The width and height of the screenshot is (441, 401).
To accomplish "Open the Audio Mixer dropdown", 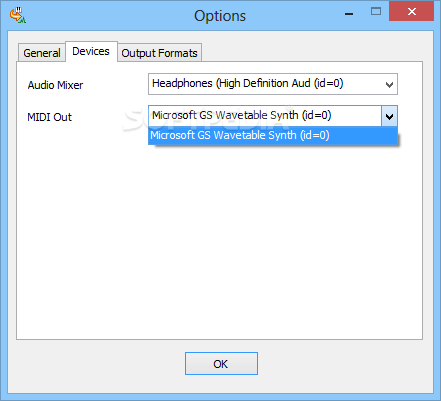I will tap(273, 84).
